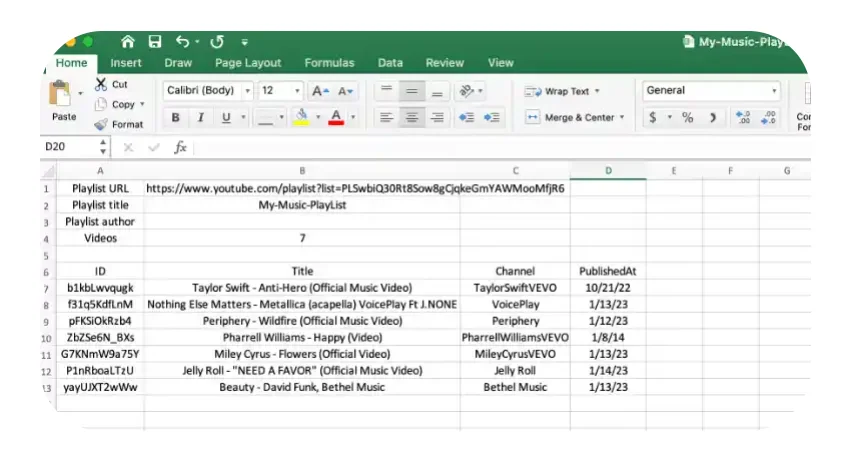Select the row 7 header

[x=46, y=288]
